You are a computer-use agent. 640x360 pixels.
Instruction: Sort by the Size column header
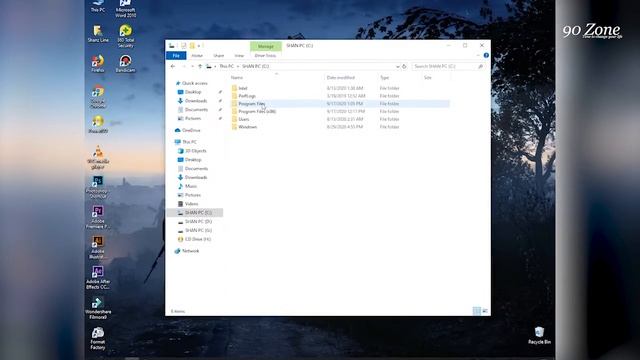point(427,78)
